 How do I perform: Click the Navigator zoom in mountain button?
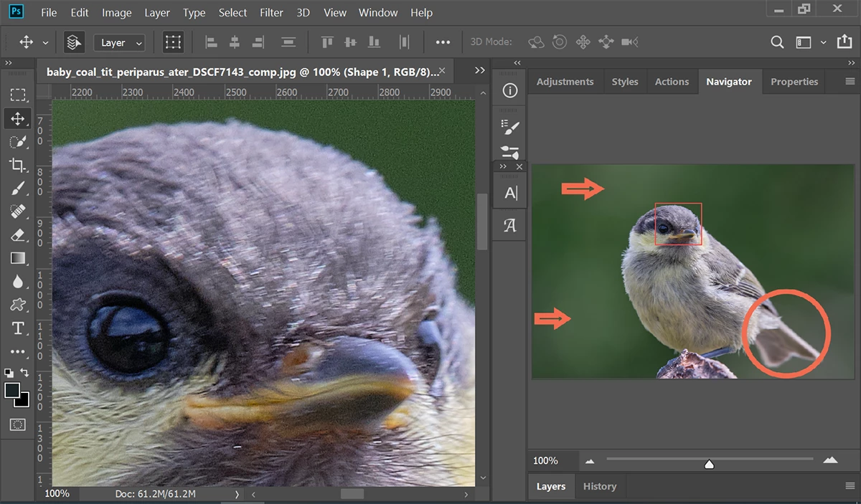[830, 460]
